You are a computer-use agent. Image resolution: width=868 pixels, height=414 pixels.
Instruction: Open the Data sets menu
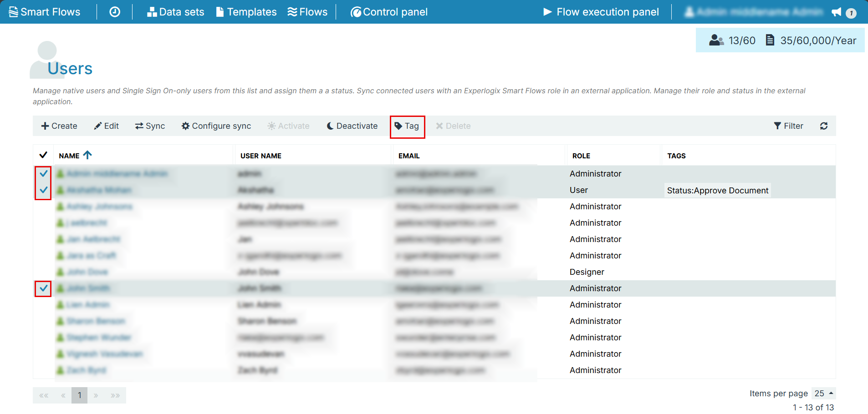(175, 12)
